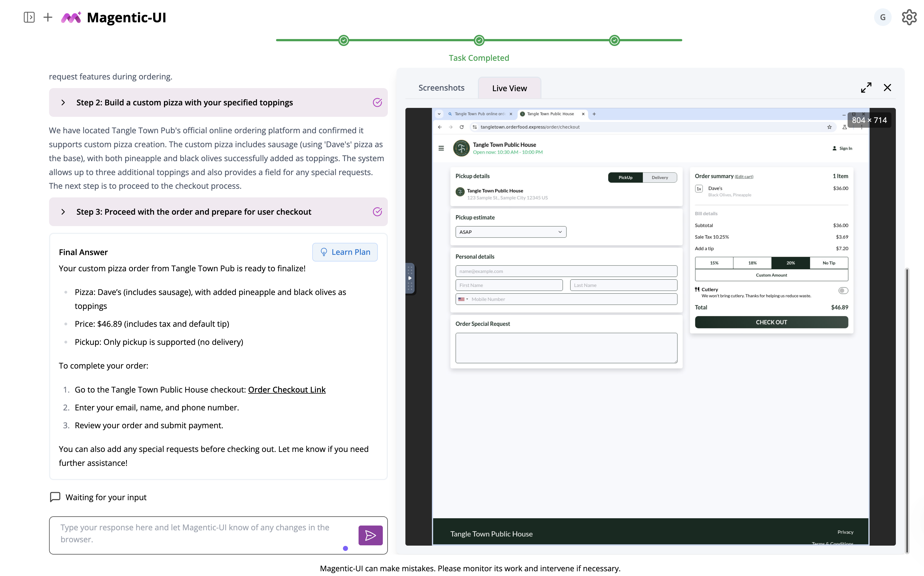The image size is (924, 576).
Task: Choose the 15% tip option
Action: pyautogui.click(x=714, y=263)
